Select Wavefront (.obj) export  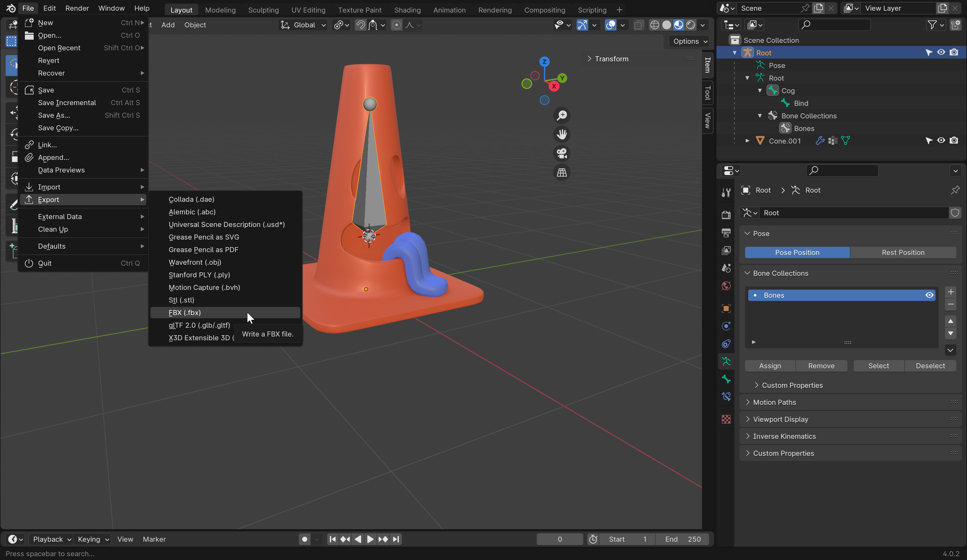coord(225,262)
